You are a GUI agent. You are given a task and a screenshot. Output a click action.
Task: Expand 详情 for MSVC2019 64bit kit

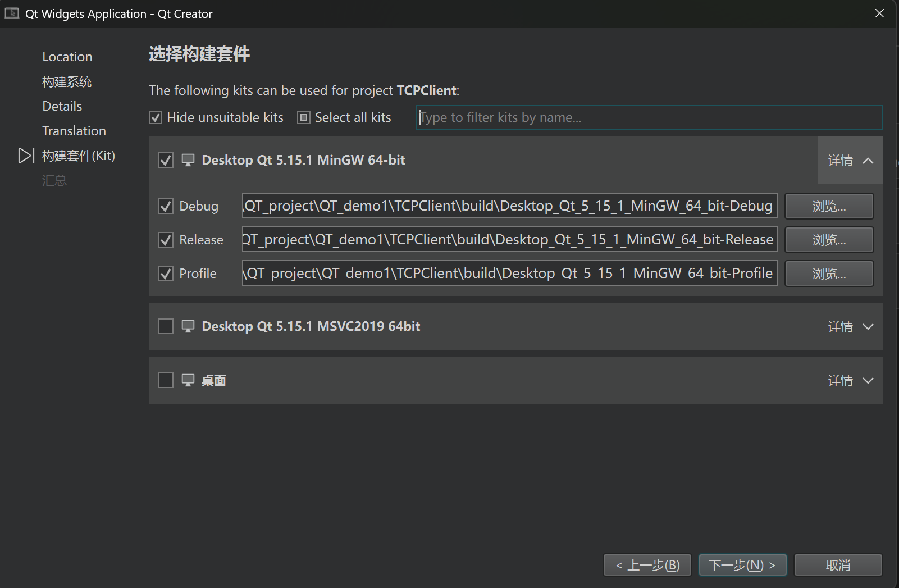(x=851, y=327)
